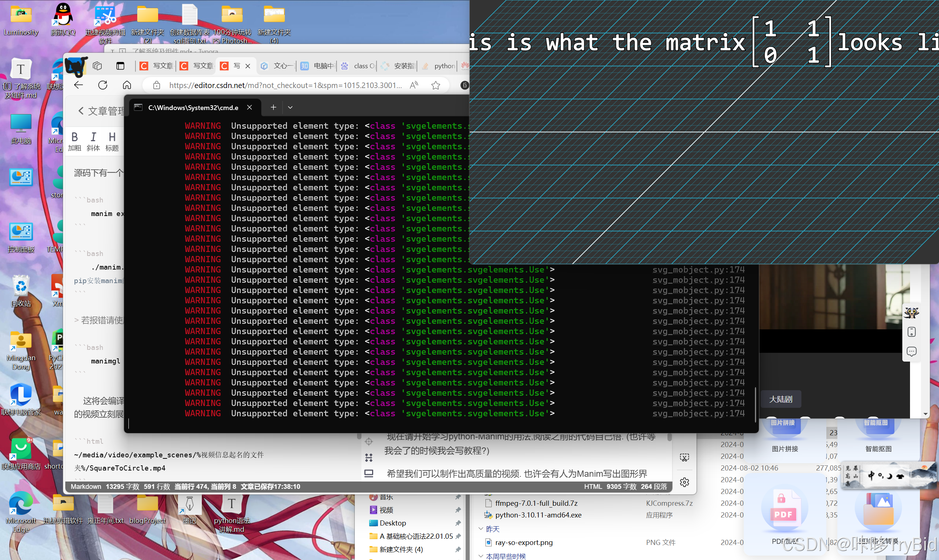Open the chat bubble icon in floating toolbar
The height and width of the screenshot is (560, 939).
(911, 351)
